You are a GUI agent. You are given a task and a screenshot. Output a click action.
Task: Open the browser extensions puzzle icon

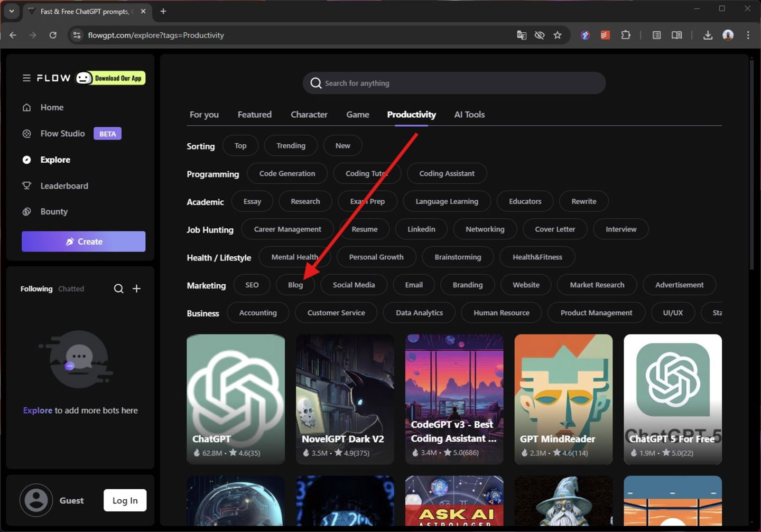(626, 35)
